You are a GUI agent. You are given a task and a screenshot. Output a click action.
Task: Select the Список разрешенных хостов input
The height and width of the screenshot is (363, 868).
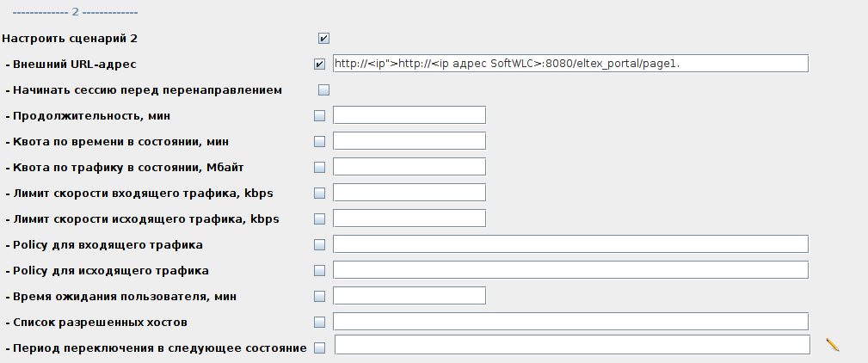point(569,322)
